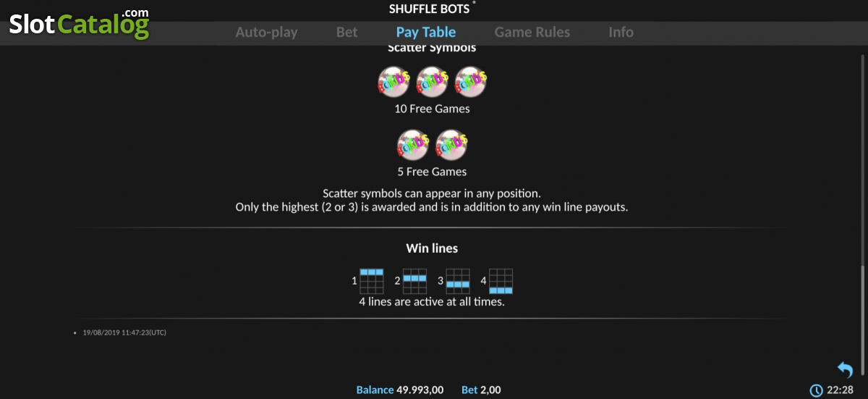Viewport: 868px width, 399px height.
Task: Go to the Info tab
Action: tap(621, 32)
